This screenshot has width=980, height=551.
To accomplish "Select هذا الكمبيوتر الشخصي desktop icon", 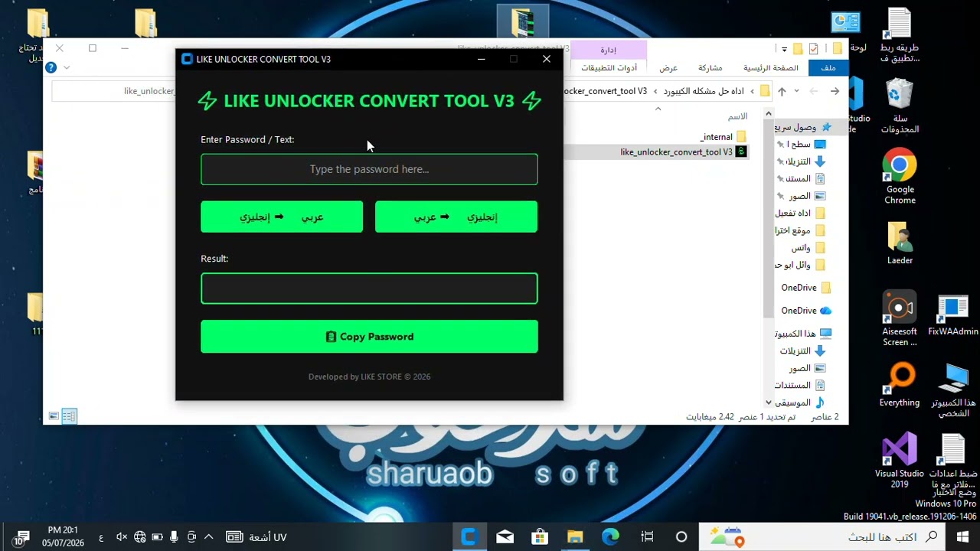I will [953, 390].
